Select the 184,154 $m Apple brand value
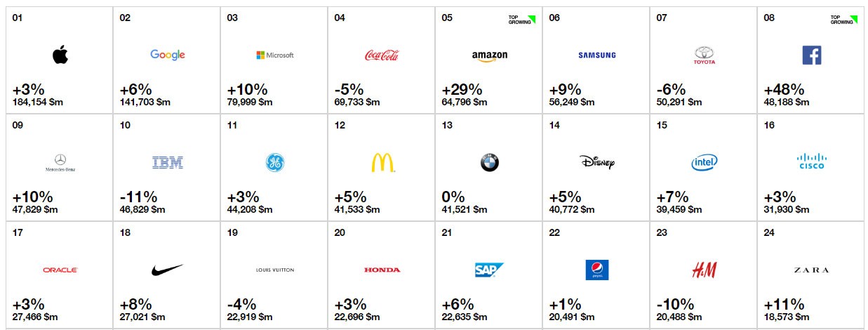The image size is (868, 330). pyautogui.click(x=38, y=103)
